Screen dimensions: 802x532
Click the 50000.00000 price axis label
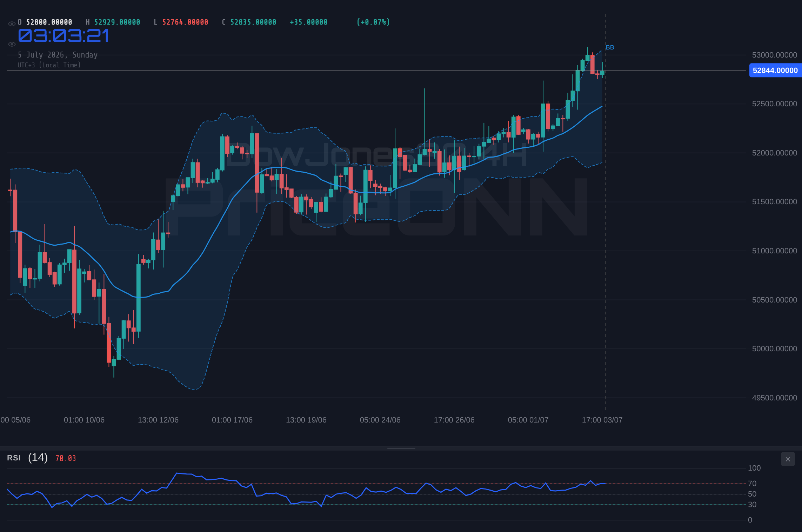(775, 349)
